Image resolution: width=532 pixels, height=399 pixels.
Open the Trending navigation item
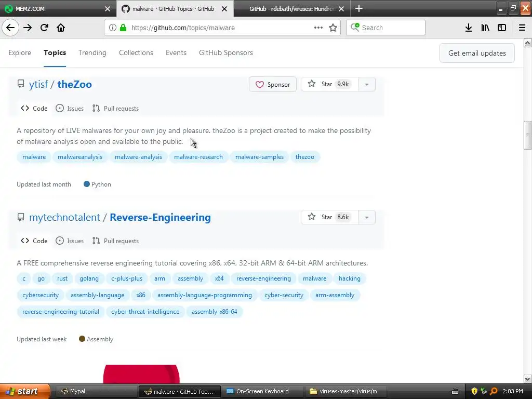coord(92,53)
